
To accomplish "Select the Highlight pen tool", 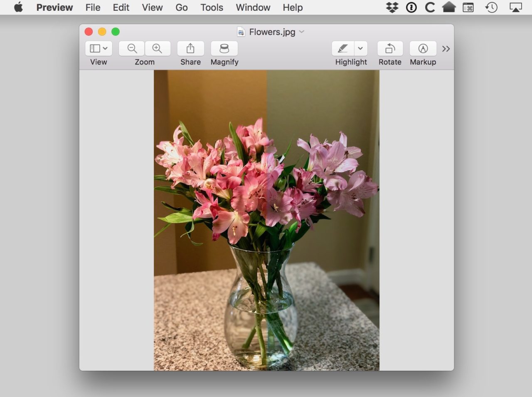I will click(x=343, y=49).
